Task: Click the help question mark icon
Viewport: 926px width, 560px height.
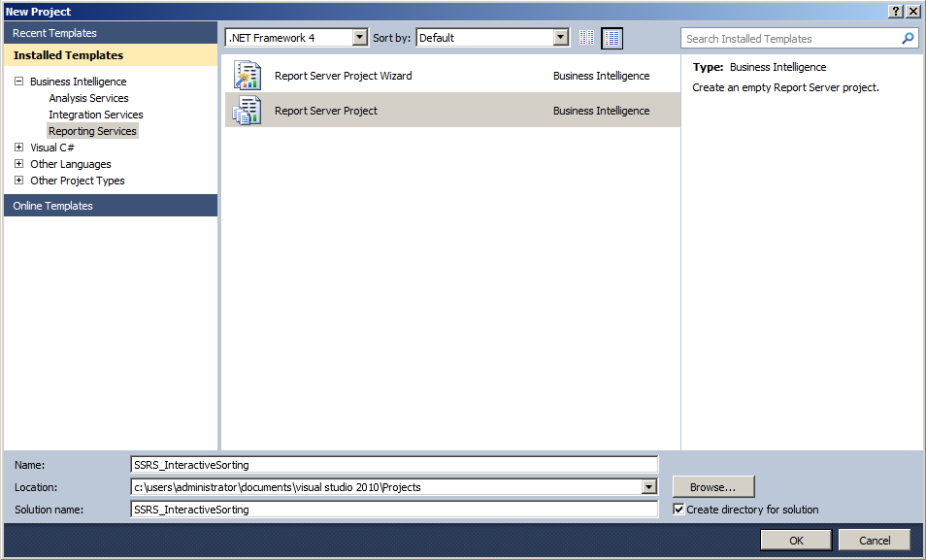Action: pos(895,11)
